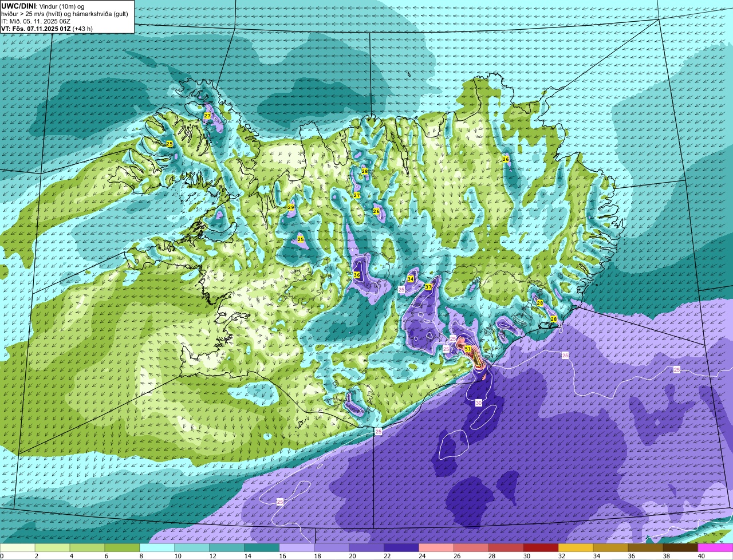Click the yellow gust label 34
This screenshot has height=560, width=733.
[x=411, y=279]
